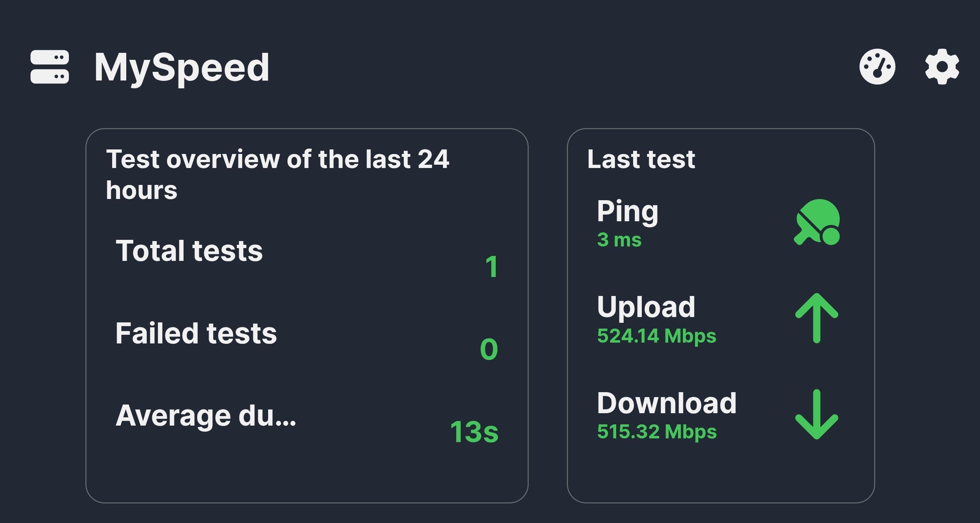Viewport: 980px width, 523px height.
Task: Click the 524.14 Mbps upload value
Action: [x=656, y=336]
